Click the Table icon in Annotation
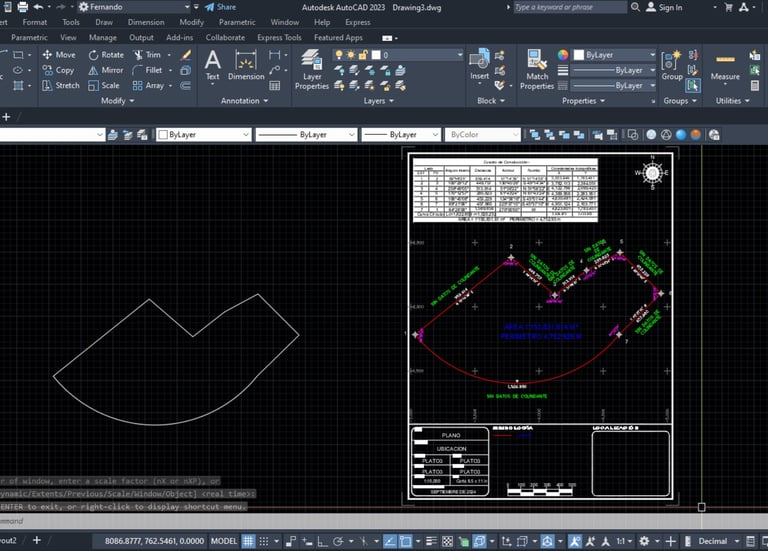Image resolution: width=768 pixels, height=551 pixels. pos(275,86)
